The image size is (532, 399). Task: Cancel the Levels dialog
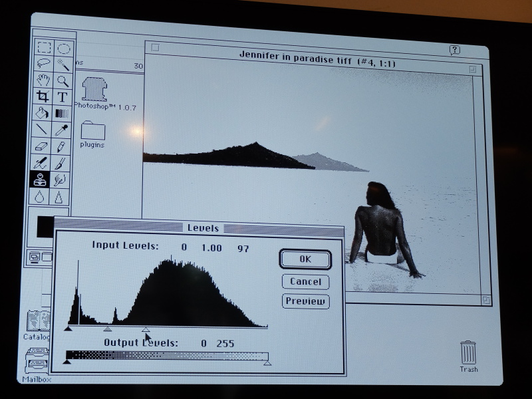pos(305,281)
